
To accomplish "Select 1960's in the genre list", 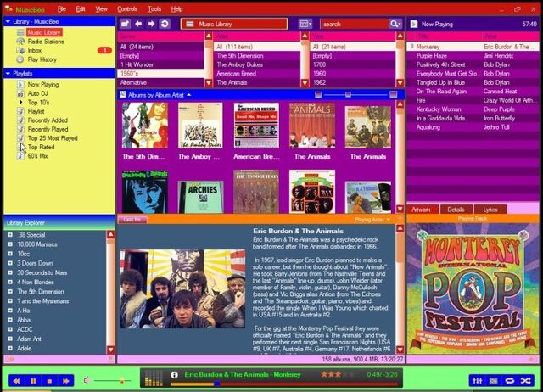I will (160, 74).
